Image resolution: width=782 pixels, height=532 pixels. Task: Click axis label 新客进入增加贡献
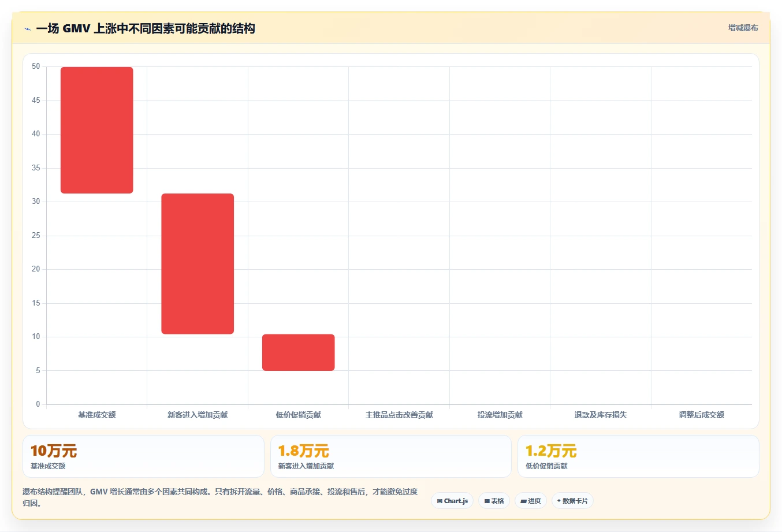pyautogui.click(x=198, y=415)
